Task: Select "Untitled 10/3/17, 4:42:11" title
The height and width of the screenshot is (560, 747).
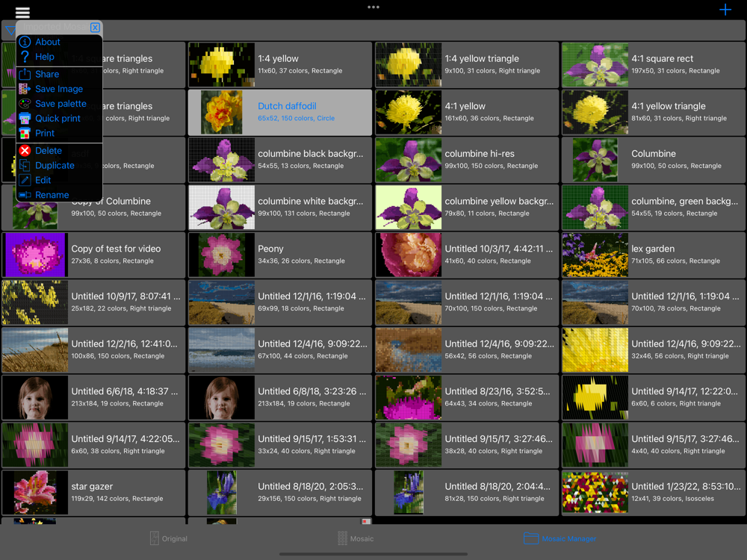Action: [x=498, y=249]
